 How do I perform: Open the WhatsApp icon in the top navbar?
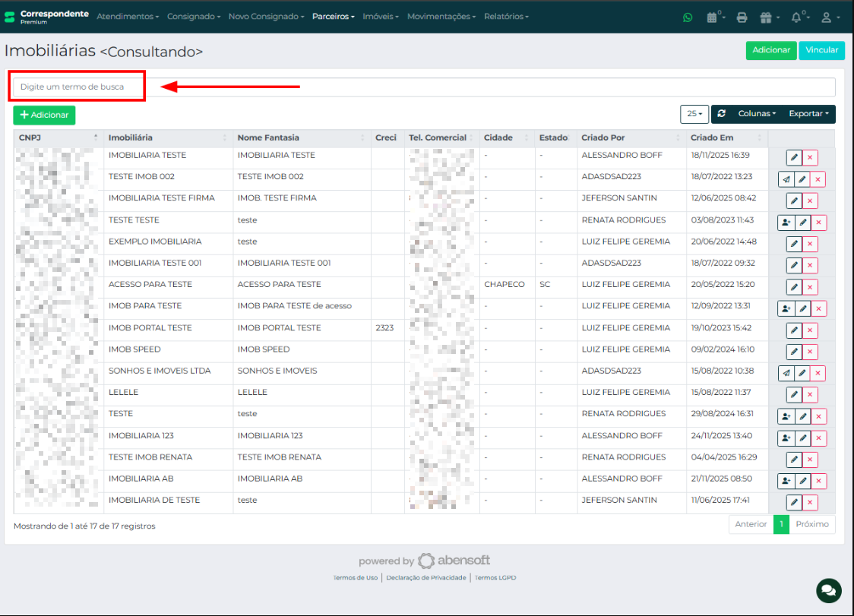pyautogui.click(x=688, y=16)
